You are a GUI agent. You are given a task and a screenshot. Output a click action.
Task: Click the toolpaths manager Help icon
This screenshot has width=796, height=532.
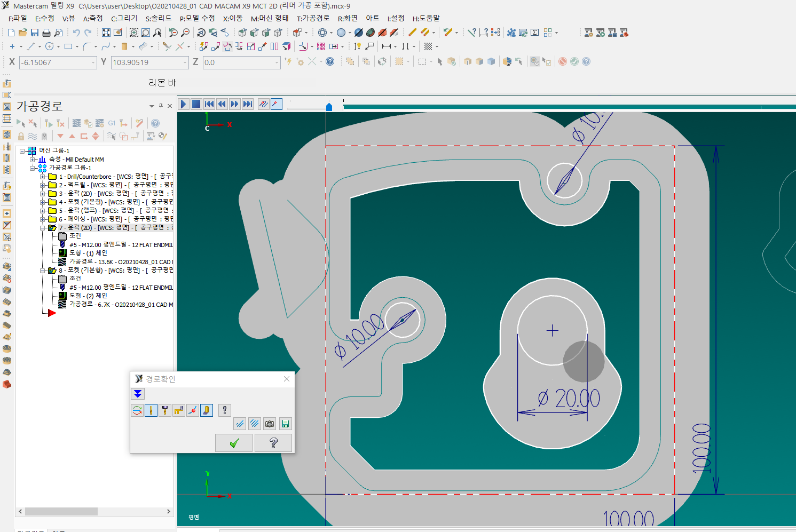(155, 123)
